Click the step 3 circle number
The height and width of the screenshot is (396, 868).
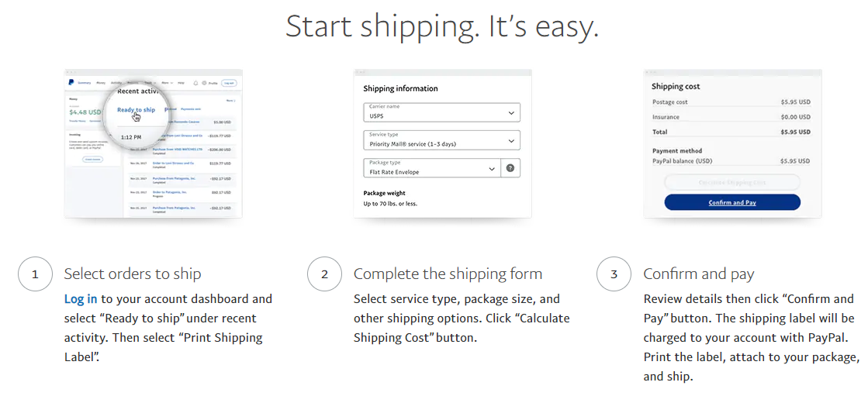tap(614, 274)
